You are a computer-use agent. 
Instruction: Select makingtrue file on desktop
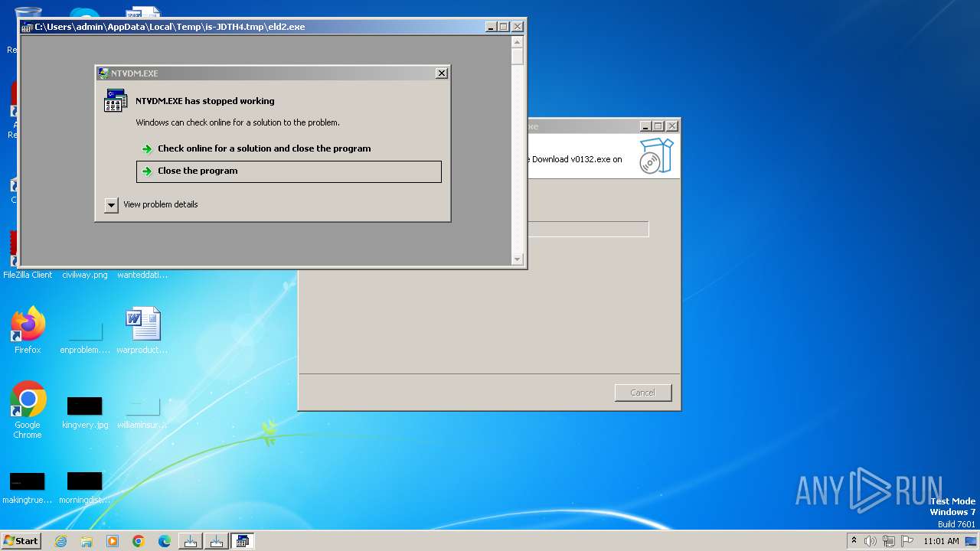pos(28,488)
